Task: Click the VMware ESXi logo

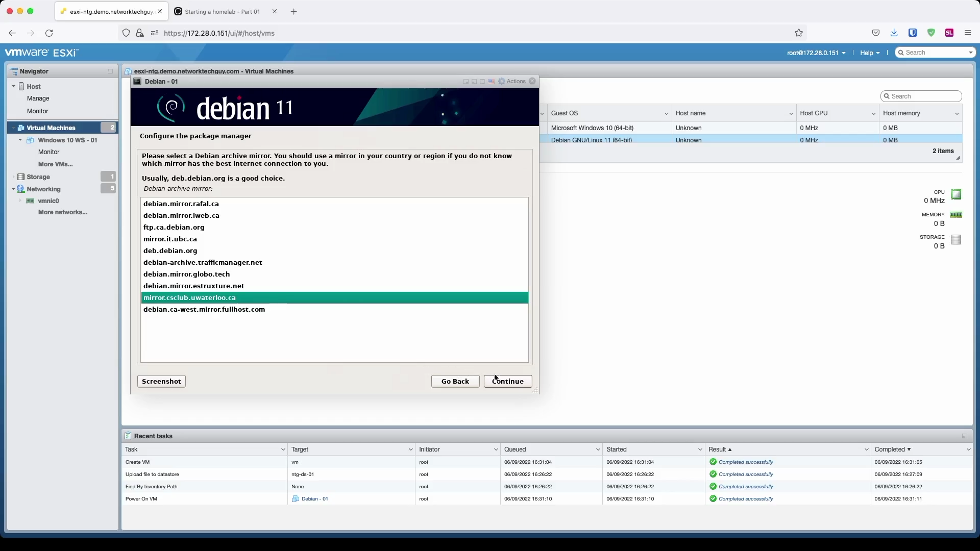Action: coord(42,53)
